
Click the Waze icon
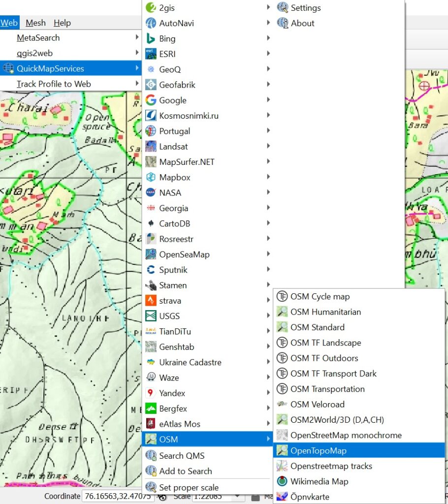click(151, 378)
